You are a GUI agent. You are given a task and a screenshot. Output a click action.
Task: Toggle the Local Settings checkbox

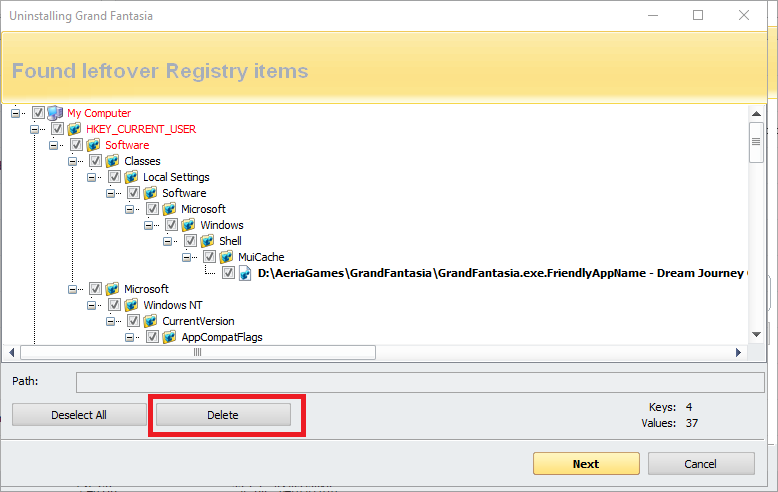click(x=114, y=177)
